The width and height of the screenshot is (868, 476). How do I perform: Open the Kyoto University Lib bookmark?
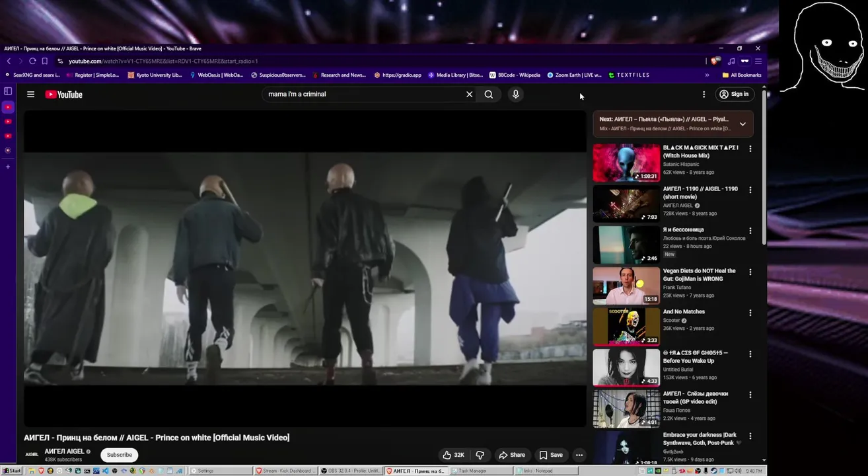(x=155, y=75)
